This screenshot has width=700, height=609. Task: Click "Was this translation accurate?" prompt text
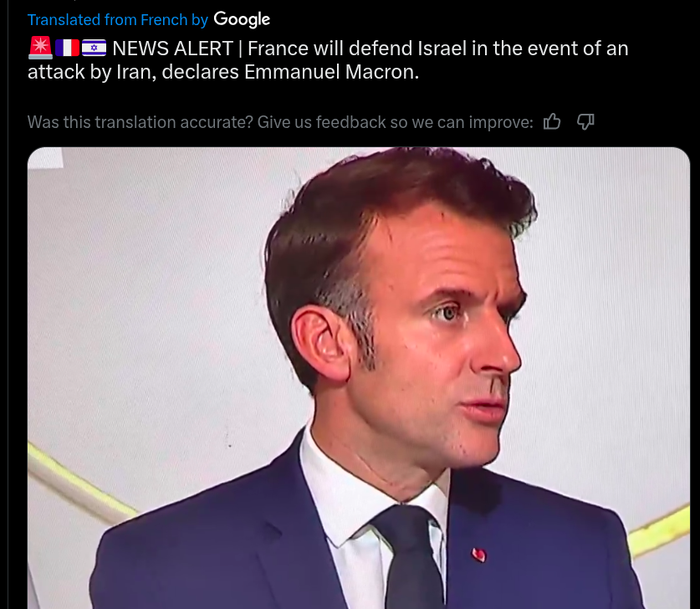pyautogui.click(x=141, y=122)
